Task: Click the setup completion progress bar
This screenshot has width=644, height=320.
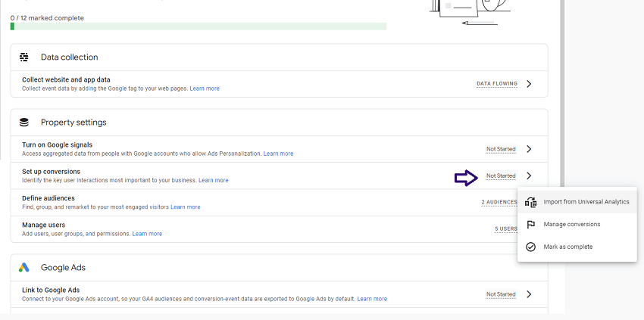Action: coord(199,26)
